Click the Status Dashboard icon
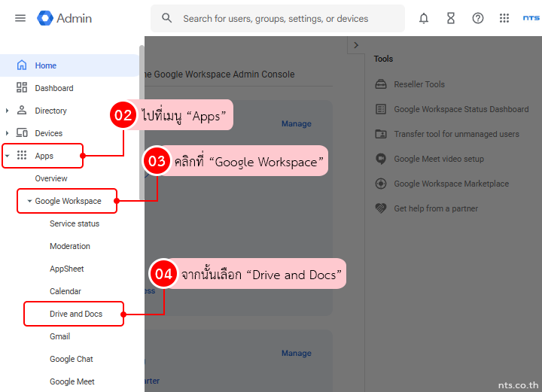The image size is (542, 392). tap(381, 109)
